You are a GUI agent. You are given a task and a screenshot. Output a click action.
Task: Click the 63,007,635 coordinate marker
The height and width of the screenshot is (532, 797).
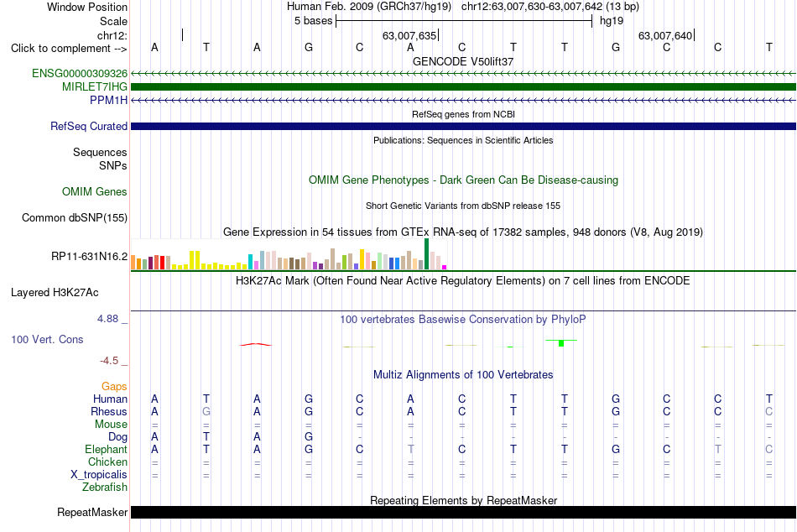[409, 35]
